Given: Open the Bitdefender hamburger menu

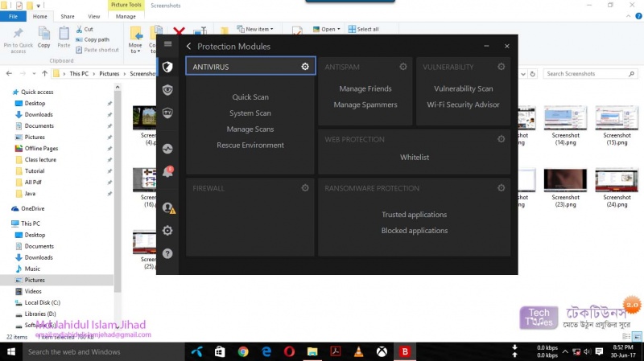Looking at the screenshot, I should 167,44.
